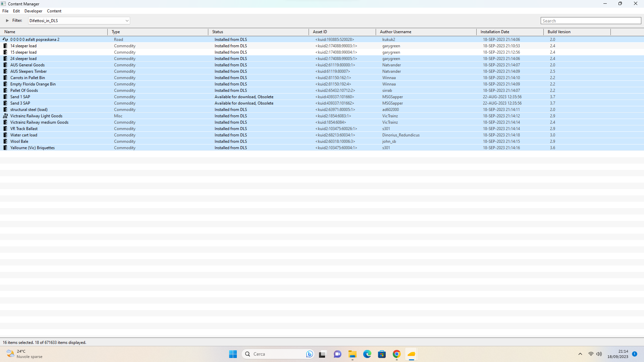Click the status bar items selected text
The height and width of the screenshot is (362, 644).
point(45,343)
